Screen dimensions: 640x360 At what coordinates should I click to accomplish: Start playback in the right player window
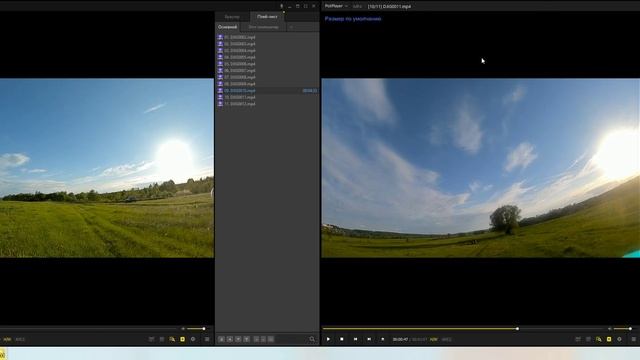(x=328, y=339)
